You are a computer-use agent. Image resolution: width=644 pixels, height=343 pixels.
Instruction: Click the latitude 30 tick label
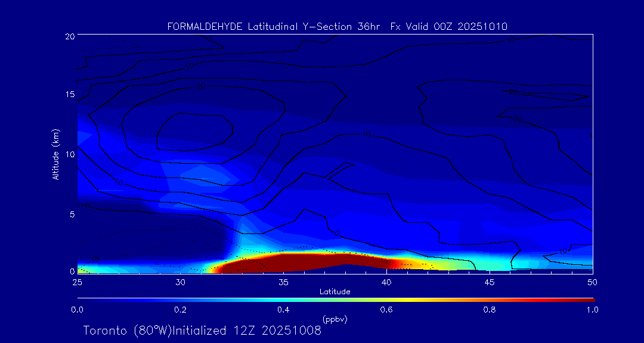pyautogui.click(x=180, y=282)
